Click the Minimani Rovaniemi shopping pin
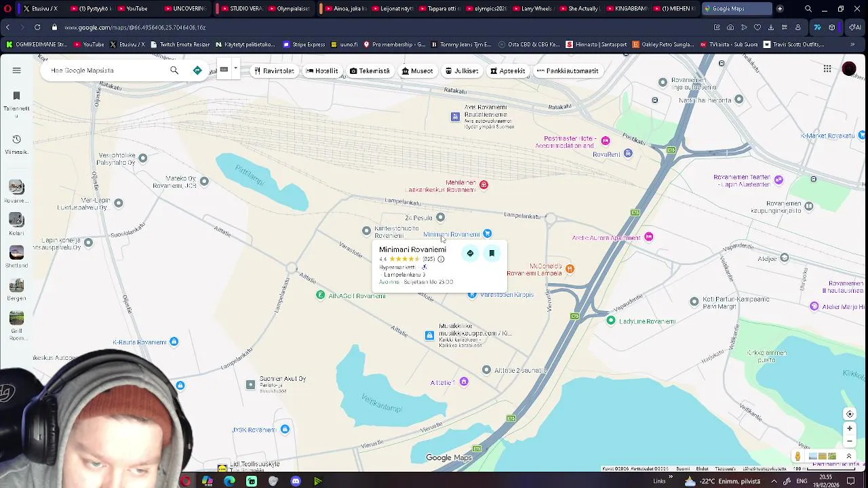 pyautogui.click(x=487, y=234)
